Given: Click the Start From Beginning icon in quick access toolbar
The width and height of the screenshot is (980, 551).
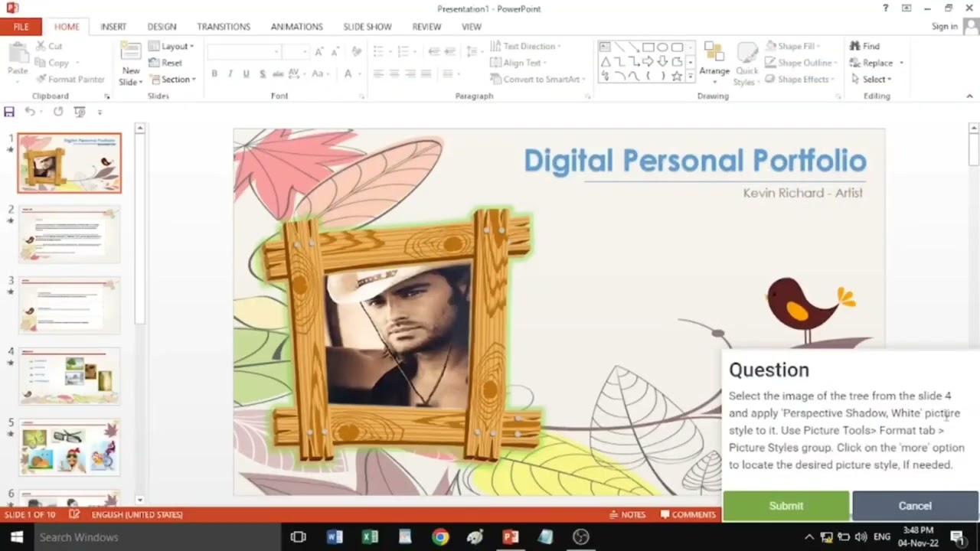Looking at the screenshot, I should (x=80, y=112).
